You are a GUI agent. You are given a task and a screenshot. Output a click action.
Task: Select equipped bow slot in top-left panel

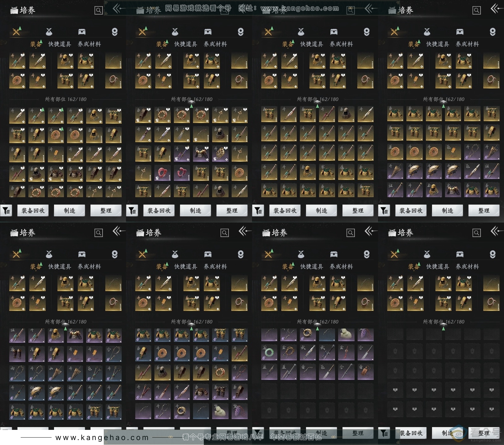(113, 61)
